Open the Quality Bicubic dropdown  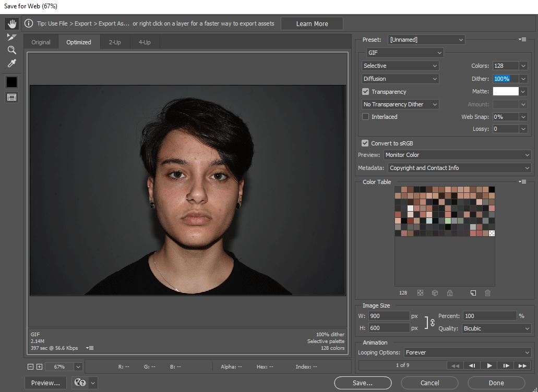[x=496, y=328]
